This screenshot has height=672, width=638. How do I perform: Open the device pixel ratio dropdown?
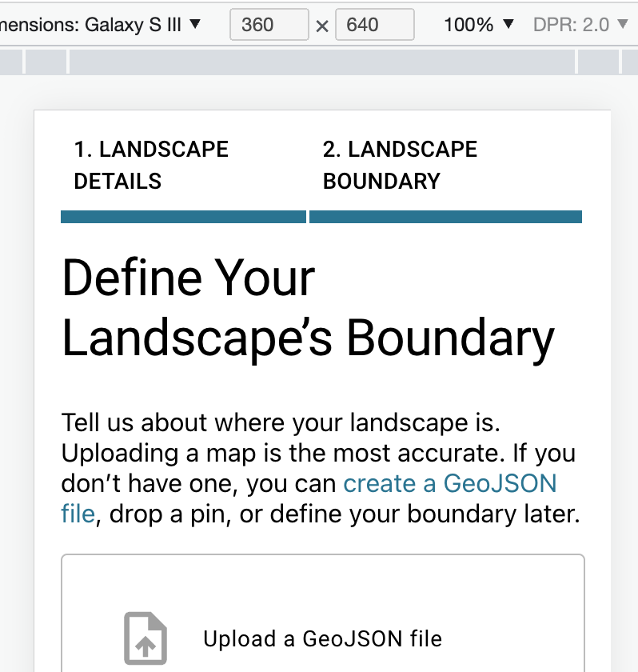click(581, 24)
